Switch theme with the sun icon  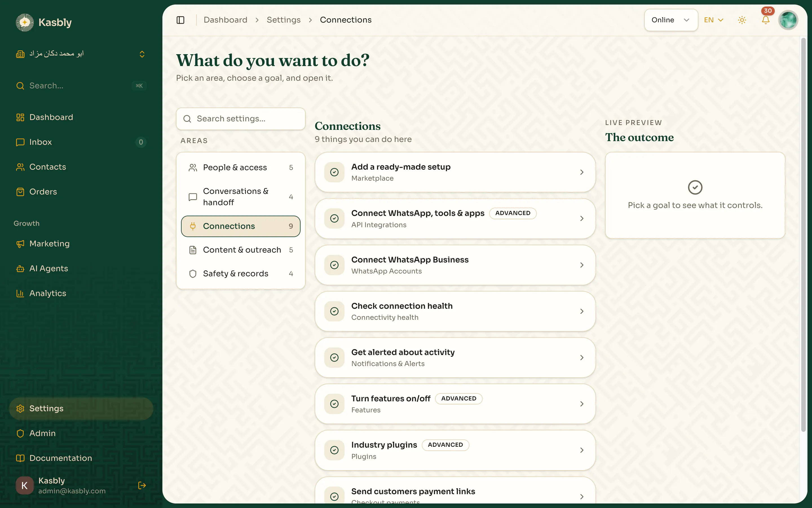coord(742,20)
